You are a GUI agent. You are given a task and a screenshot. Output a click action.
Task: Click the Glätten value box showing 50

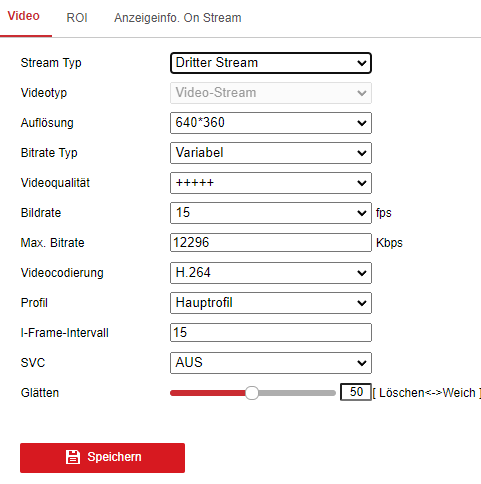(x=356, y=392)
